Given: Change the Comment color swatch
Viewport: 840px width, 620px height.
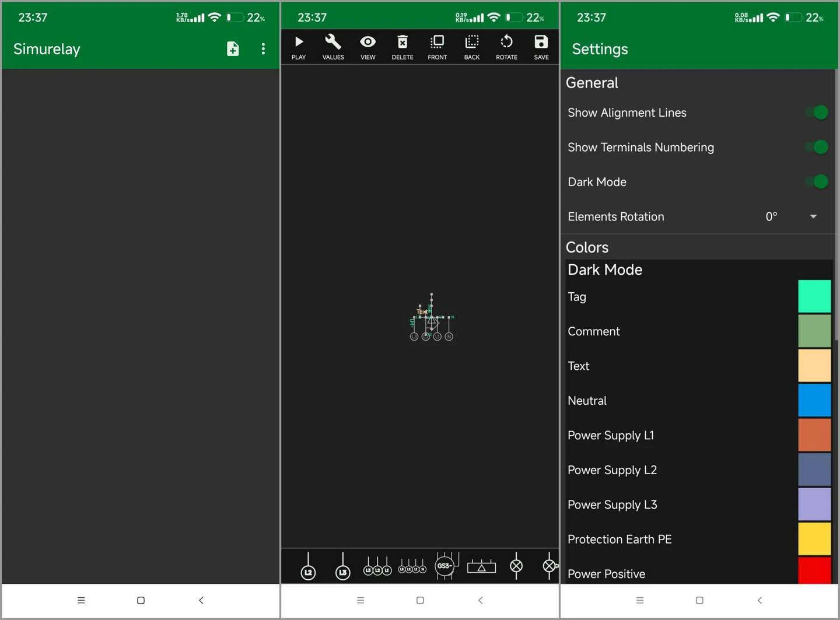Looking at the screenshot, I should 814,331.
